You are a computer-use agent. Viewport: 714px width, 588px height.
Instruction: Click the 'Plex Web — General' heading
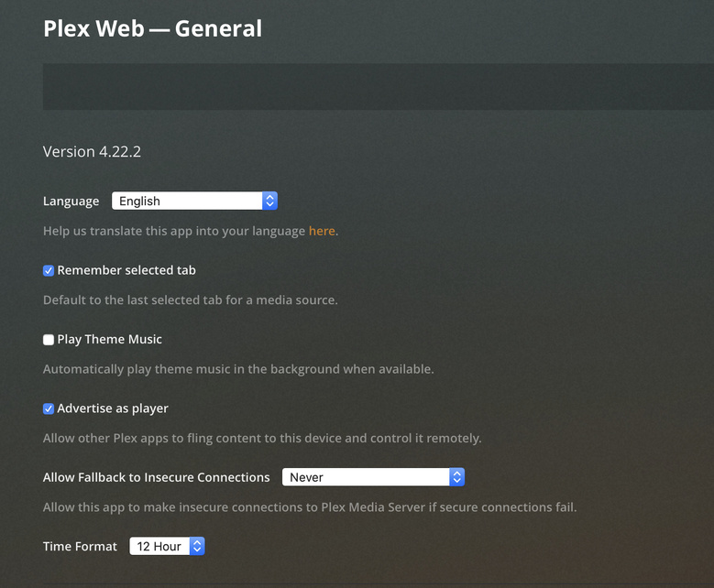tap(152, 29)
